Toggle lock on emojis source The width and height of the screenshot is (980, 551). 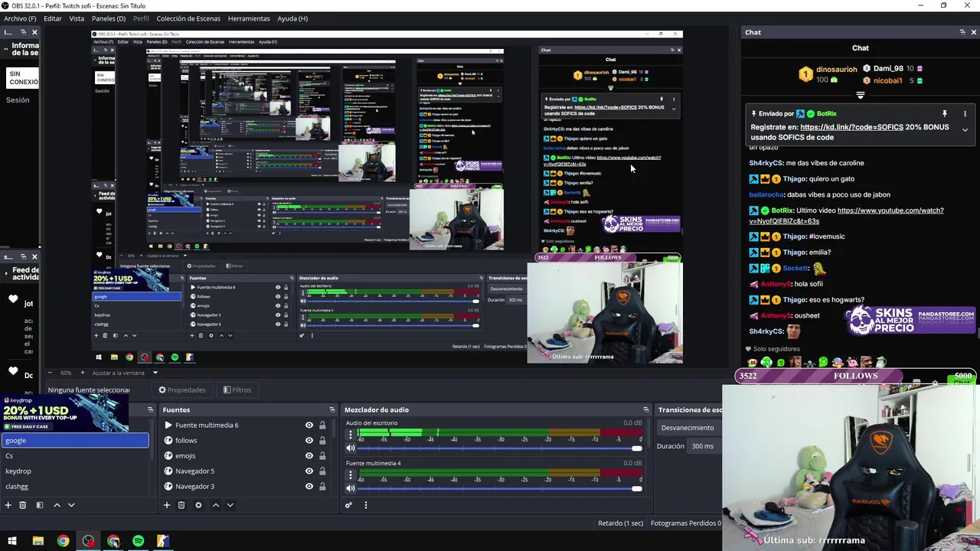322,456
